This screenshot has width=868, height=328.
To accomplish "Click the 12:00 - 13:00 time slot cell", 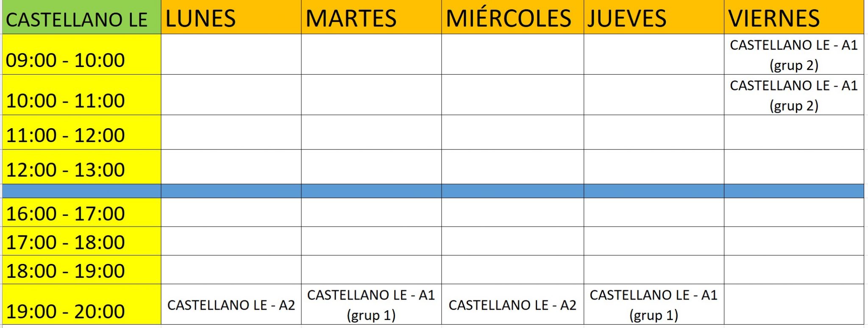I will 81,167.
